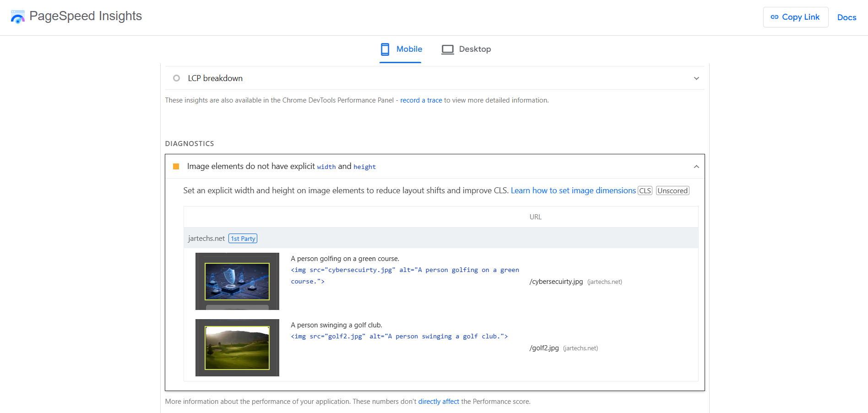868x413 pixels.
Task: Click the link icon on Copy Link
Action: (775, 16)
